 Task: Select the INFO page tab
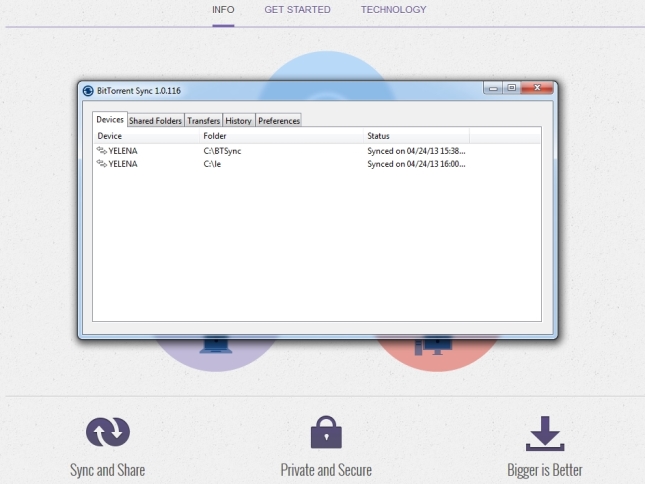tap(223, 9)
